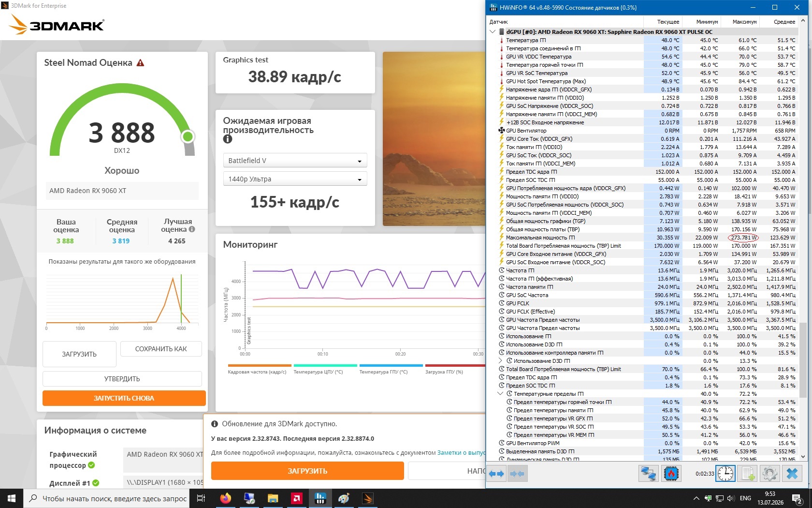Click the info icon beside best score label
This screenshot has height=508, width=812.
point(192,229)
